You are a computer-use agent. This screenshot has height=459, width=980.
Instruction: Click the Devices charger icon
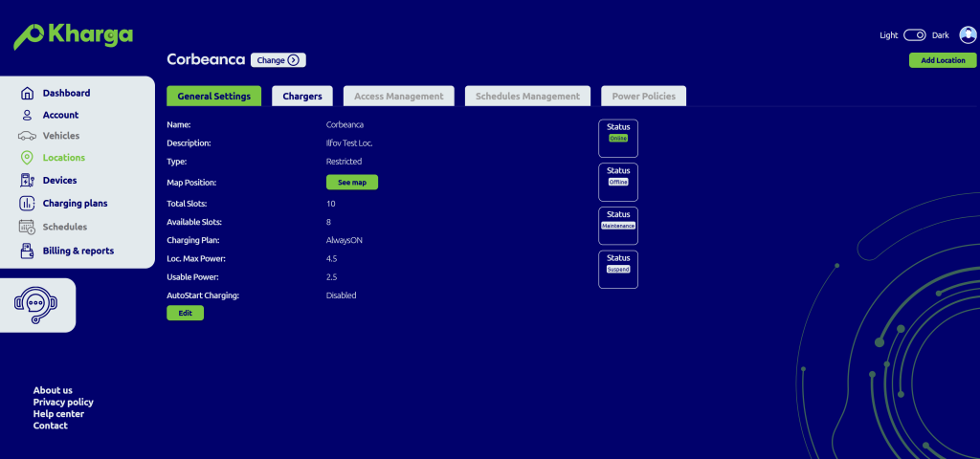pyautogui.click(x=27, y=180)
